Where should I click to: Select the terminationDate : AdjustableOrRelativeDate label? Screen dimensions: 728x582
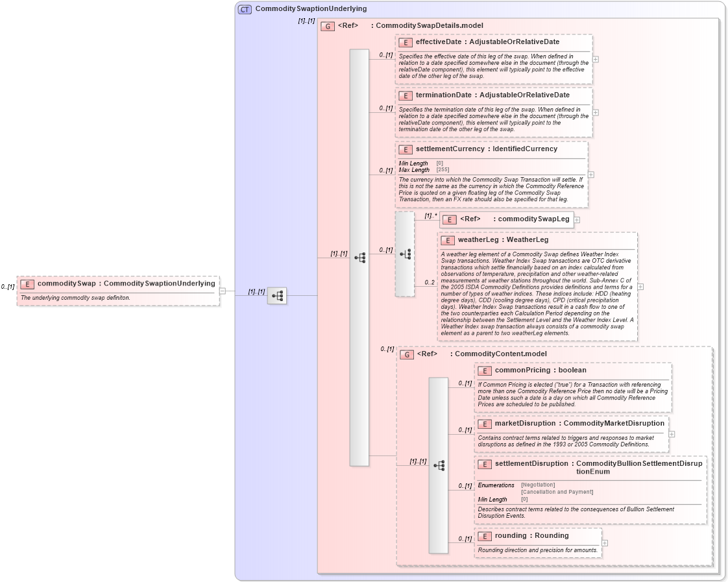[x=492, y=95]
